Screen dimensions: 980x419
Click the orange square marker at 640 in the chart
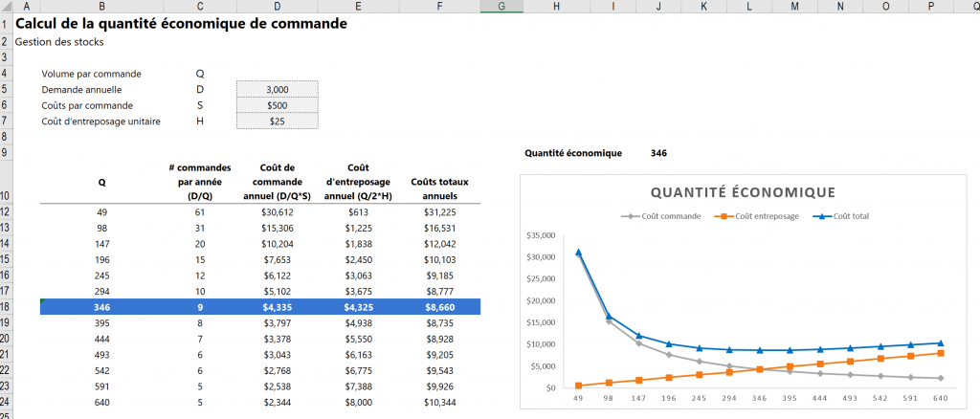(x=940, y=353)
